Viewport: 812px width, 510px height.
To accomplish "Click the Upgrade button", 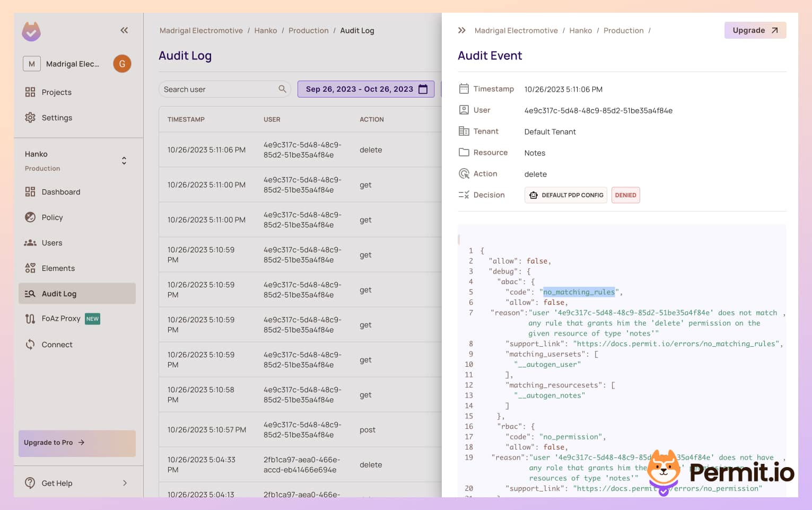I will 755,30.
